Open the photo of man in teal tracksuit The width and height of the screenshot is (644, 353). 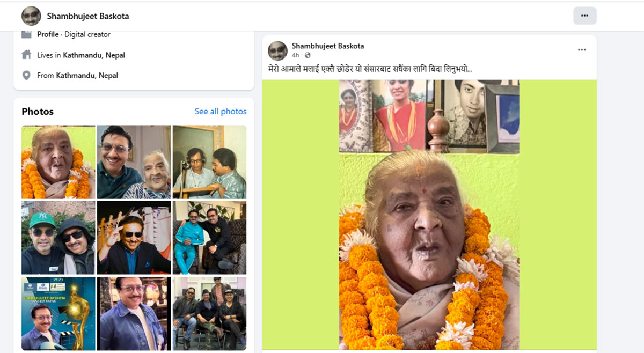click(x=209, y=238)
